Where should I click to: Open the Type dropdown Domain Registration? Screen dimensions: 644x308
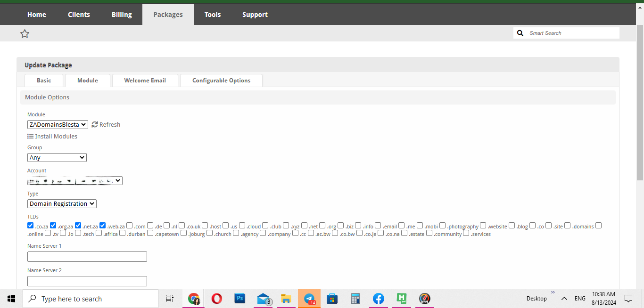tap(62, 203)
